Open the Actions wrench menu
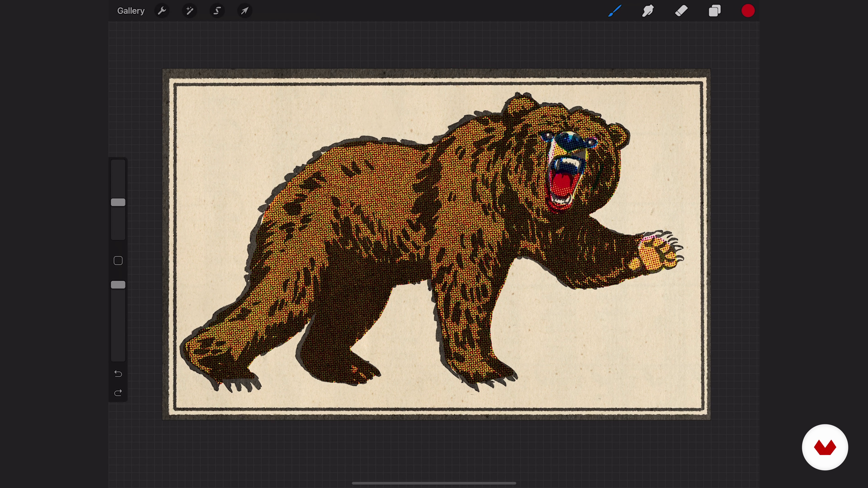Image resolution: width=868 pixels, height=488 pixels. click(162, 11)
